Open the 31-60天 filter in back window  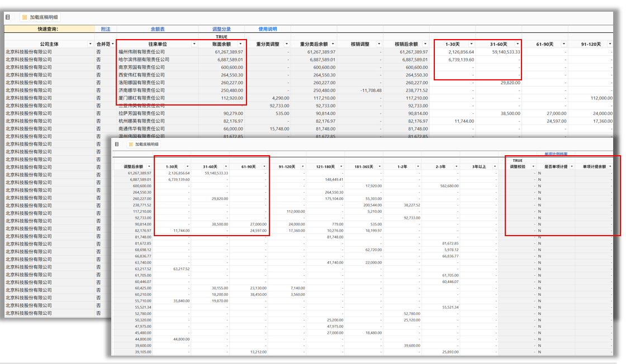pos(518,44)
